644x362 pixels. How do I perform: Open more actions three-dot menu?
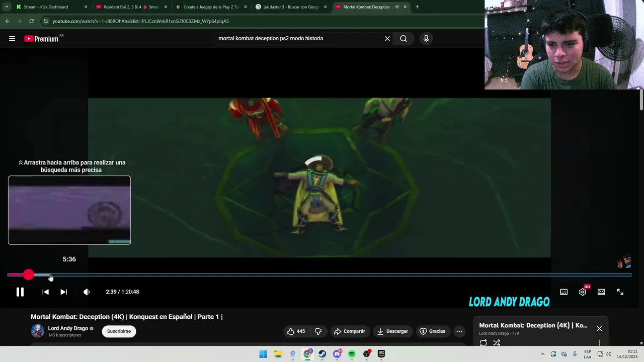[x=459, y=331]
